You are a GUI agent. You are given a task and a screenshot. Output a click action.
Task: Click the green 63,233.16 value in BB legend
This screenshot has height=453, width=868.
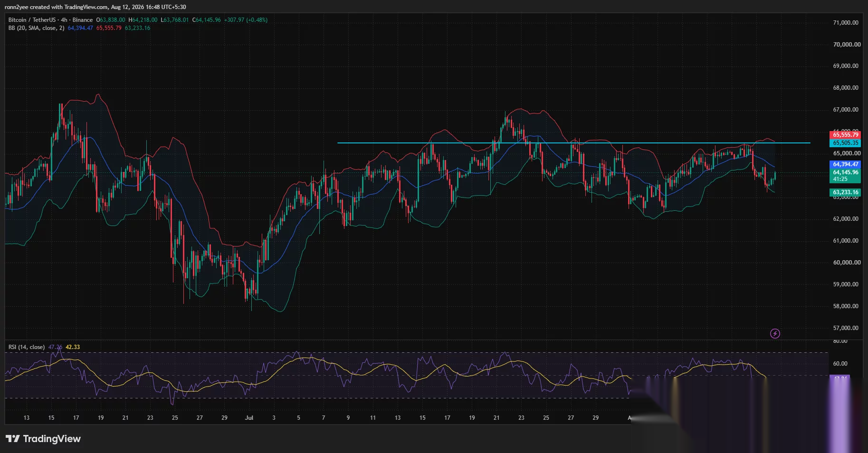(137, 28)
